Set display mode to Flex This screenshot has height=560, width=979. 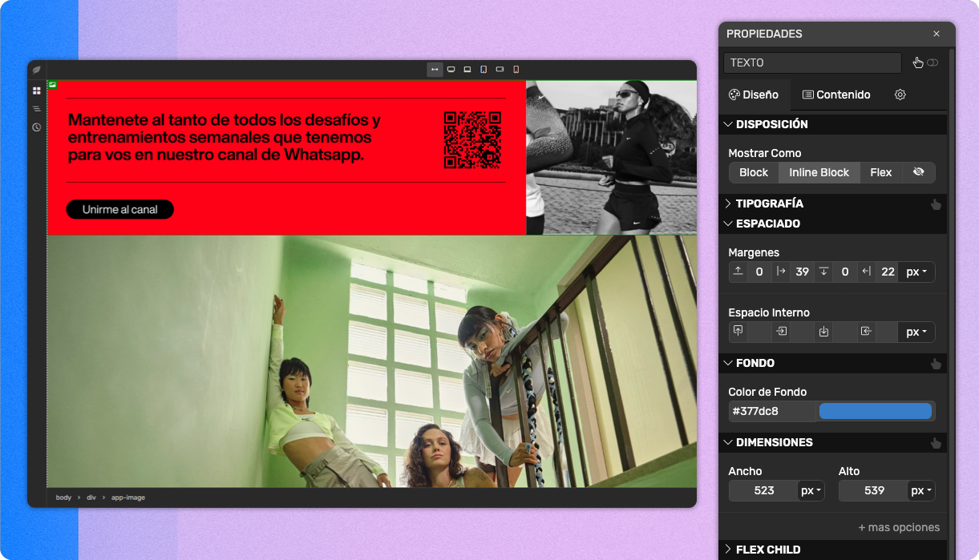coord(880,172)
